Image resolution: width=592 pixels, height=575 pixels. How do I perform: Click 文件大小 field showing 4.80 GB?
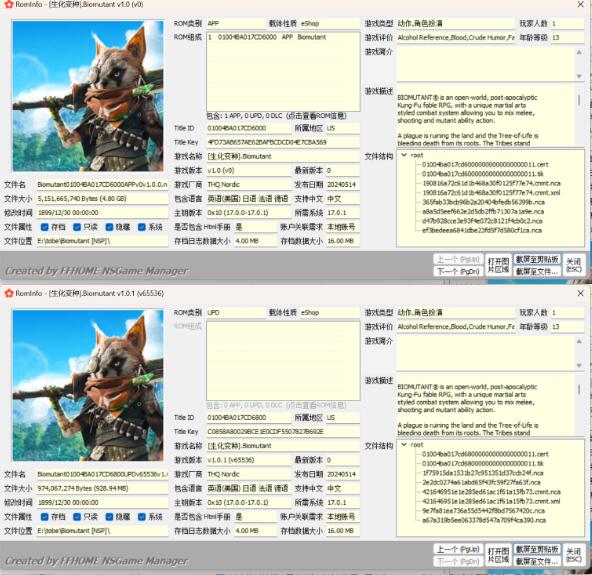[x=102, y=199]
